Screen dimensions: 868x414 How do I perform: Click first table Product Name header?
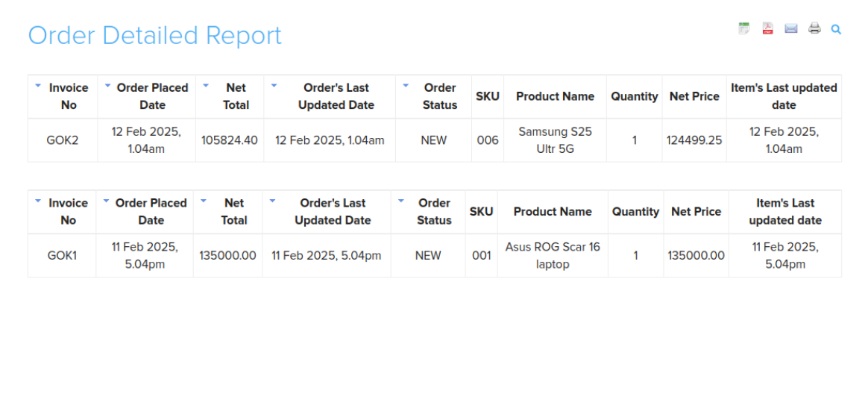(x=556, y=96)
